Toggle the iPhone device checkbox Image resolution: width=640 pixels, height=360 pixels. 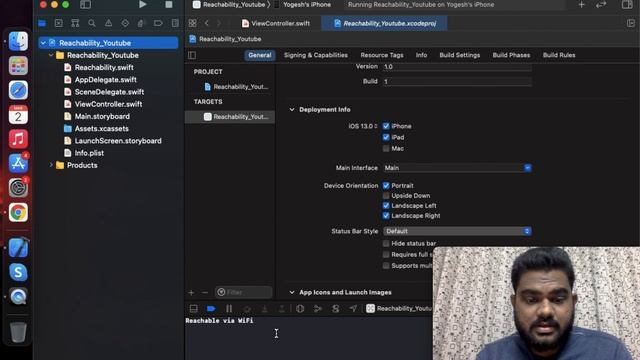(x=386, y=126)
